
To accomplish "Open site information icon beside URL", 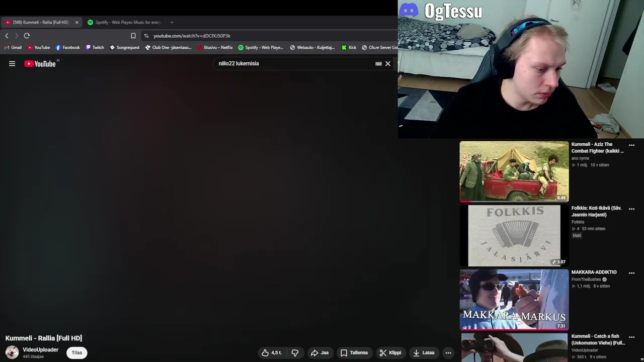I will coord(146,36).
